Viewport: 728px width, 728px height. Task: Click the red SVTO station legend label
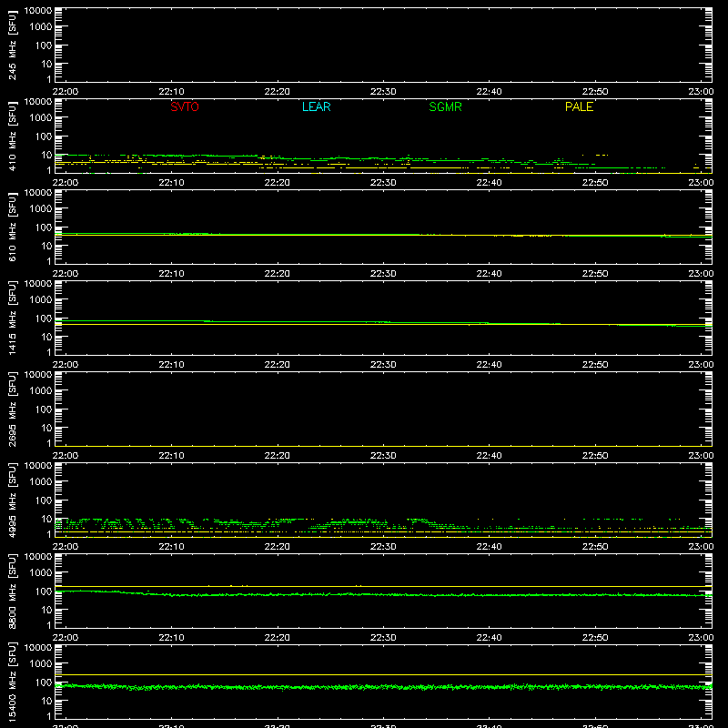point(185,106)
